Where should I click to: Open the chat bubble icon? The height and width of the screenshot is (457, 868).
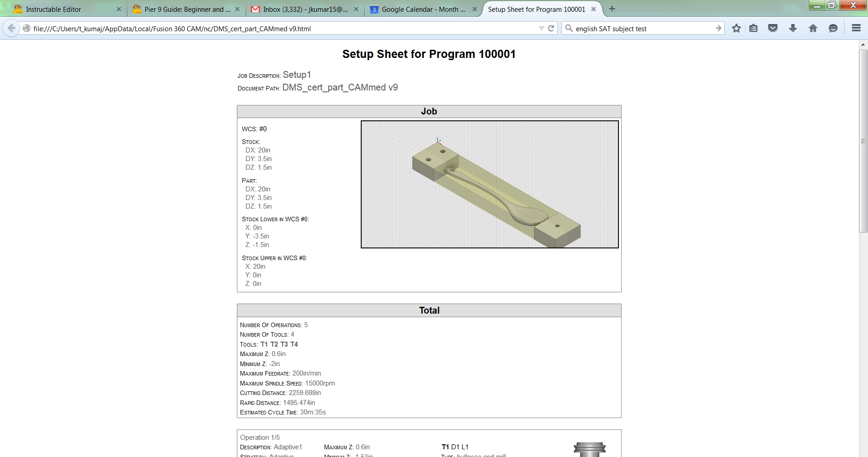click(833, 28)
